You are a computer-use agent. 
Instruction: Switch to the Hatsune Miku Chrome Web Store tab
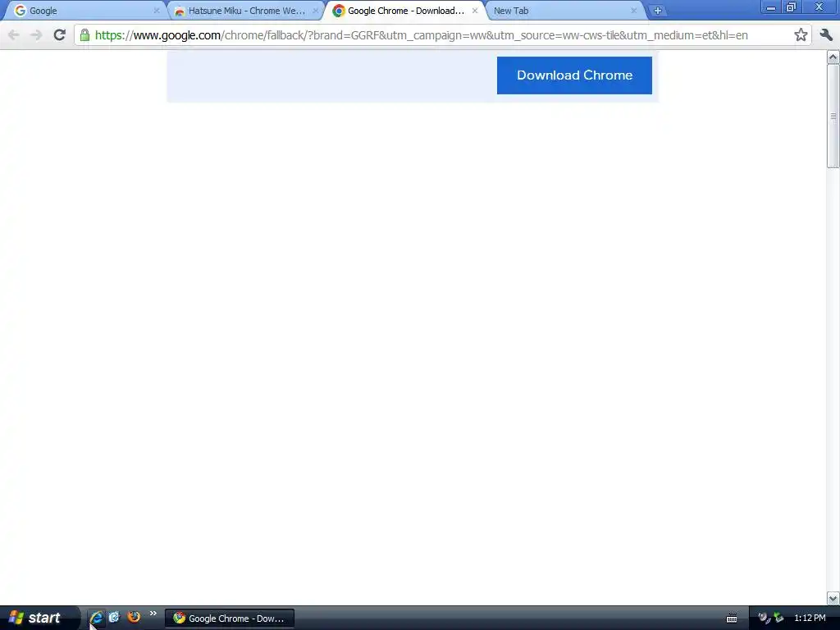click(245, 11)
